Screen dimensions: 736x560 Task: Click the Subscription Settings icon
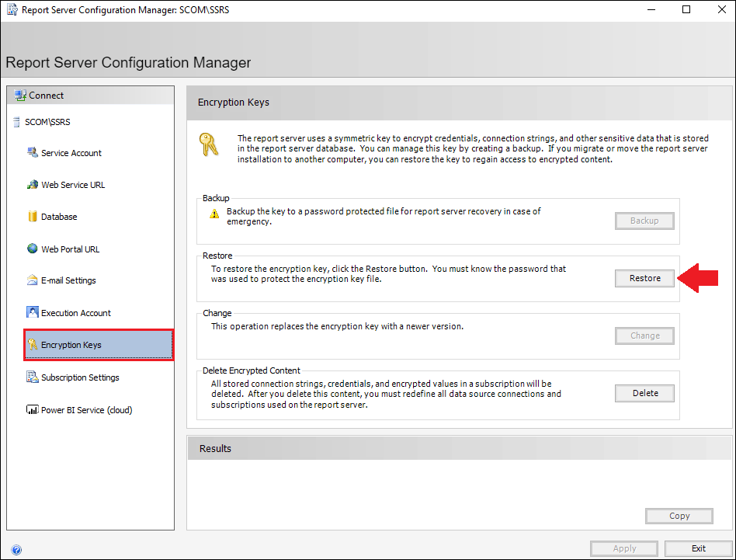(x=33, y=377)
